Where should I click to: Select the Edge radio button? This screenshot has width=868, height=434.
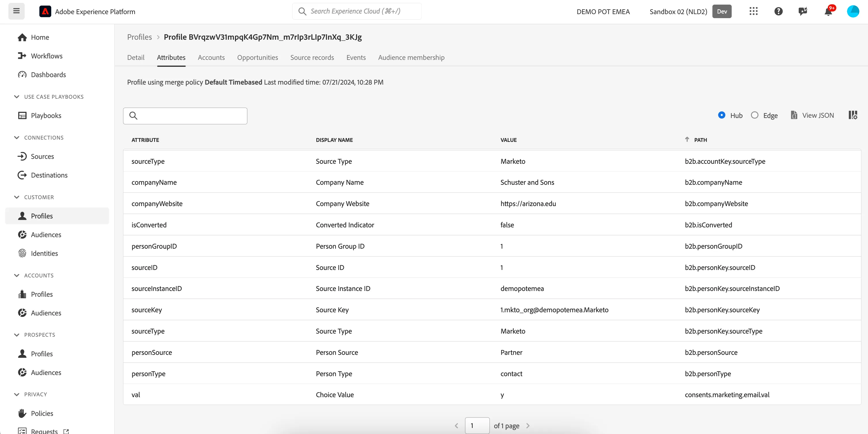[x=754, y=115]
